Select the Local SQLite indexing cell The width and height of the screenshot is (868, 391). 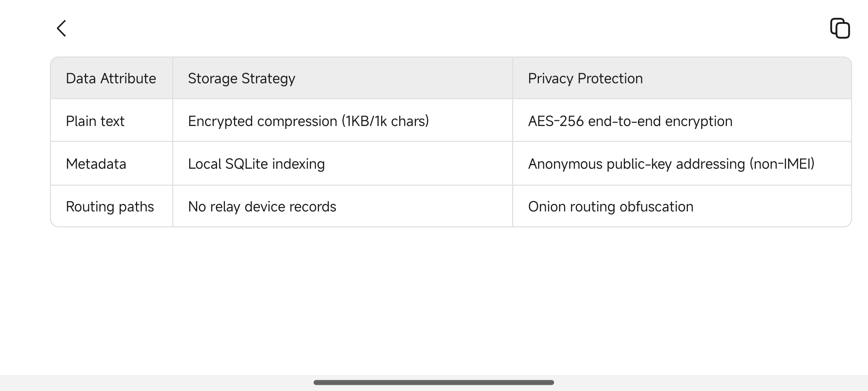(342, 164)
